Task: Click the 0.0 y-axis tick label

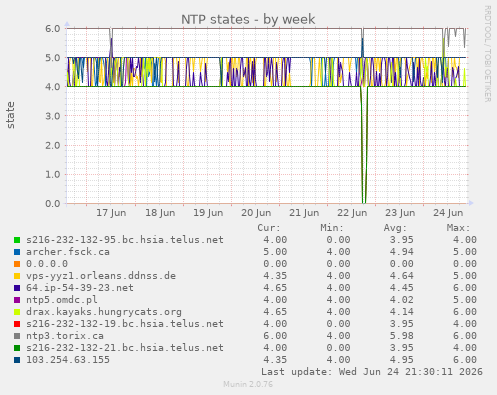Action: tap(53, 203)
